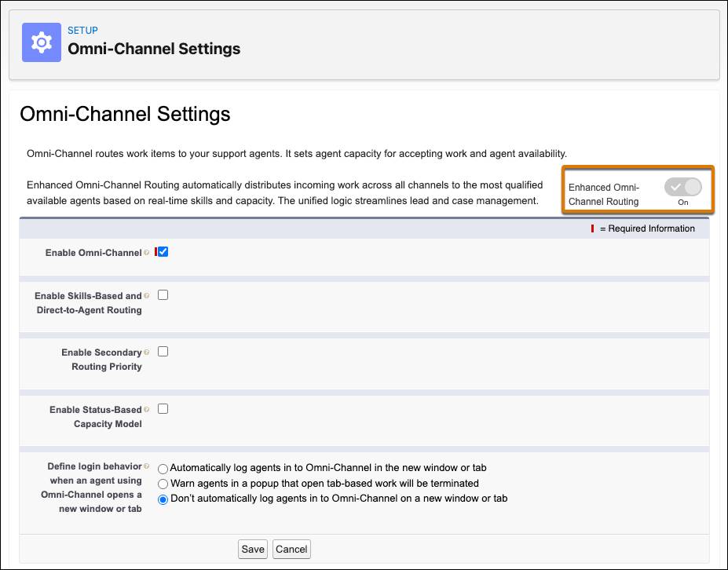
Task: Open help icon beside Enable Skills-Based label
Action: 147,296
